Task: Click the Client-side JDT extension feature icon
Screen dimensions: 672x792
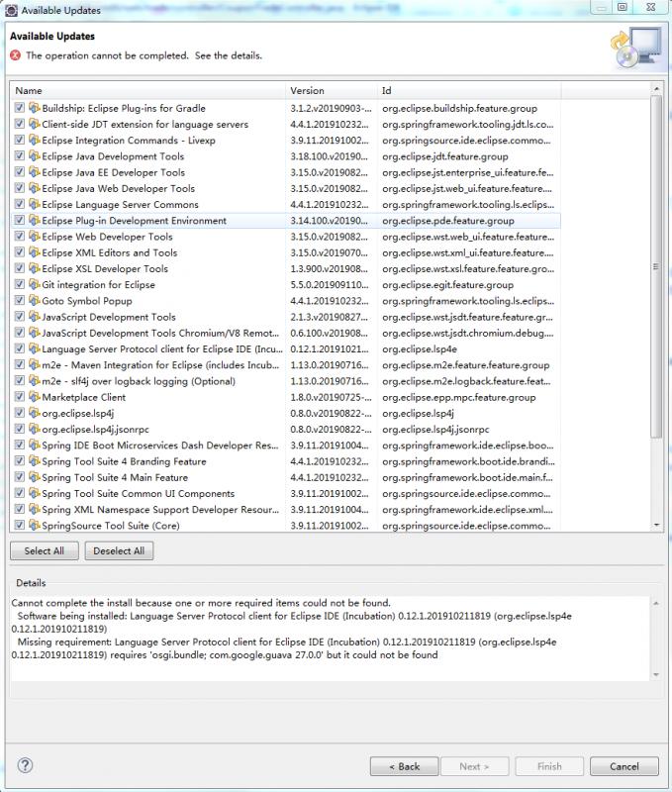Action: tap(35, 125)
